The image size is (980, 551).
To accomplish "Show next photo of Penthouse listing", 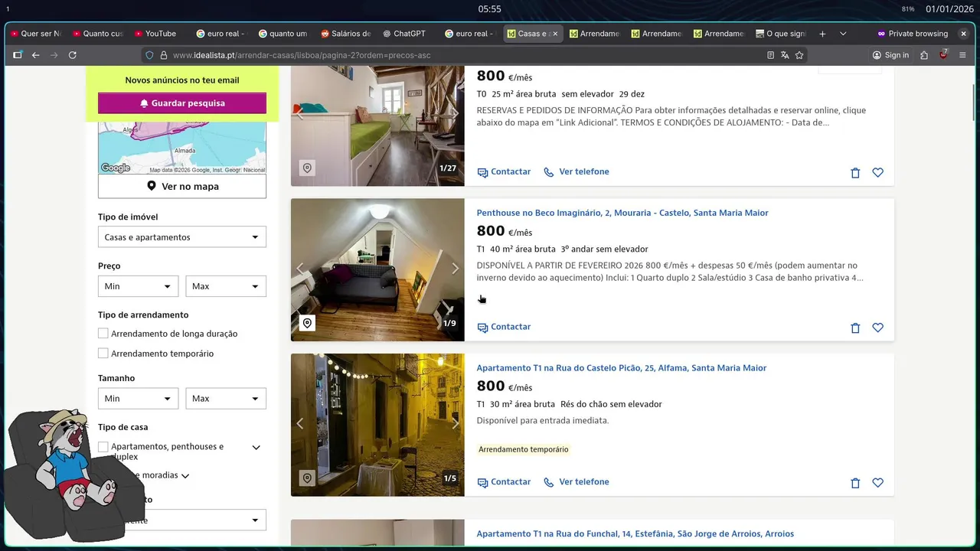I will tap(455, 269).
